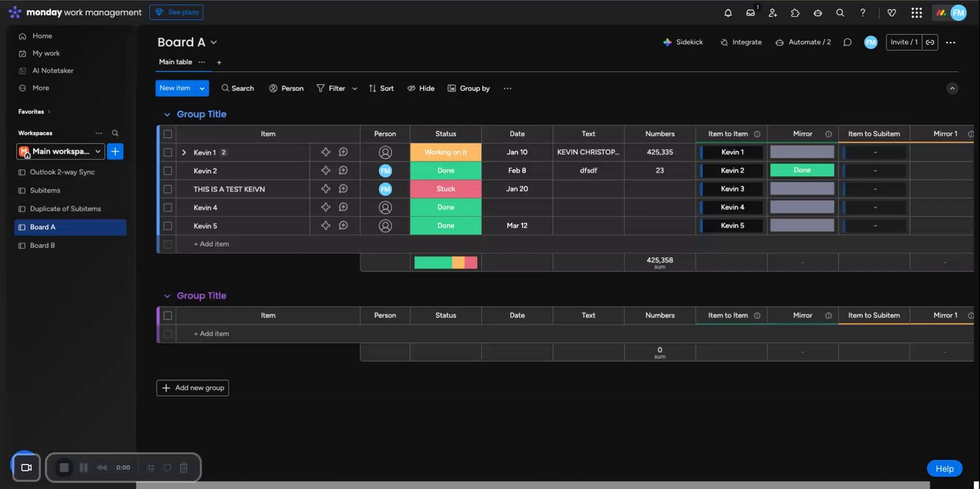Open the Sidekick AI assistant
The image size is (980, 489).
(x=683, y=42)
